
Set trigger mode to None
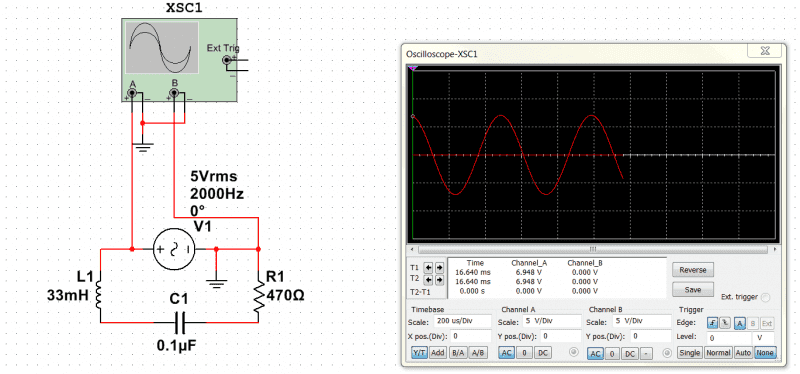click(765, 353)
